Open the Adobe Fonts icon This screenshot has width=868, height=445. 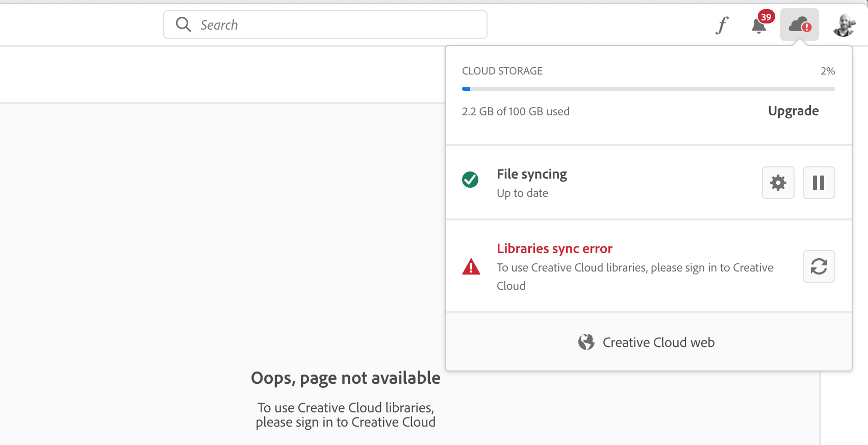(722, 25)
